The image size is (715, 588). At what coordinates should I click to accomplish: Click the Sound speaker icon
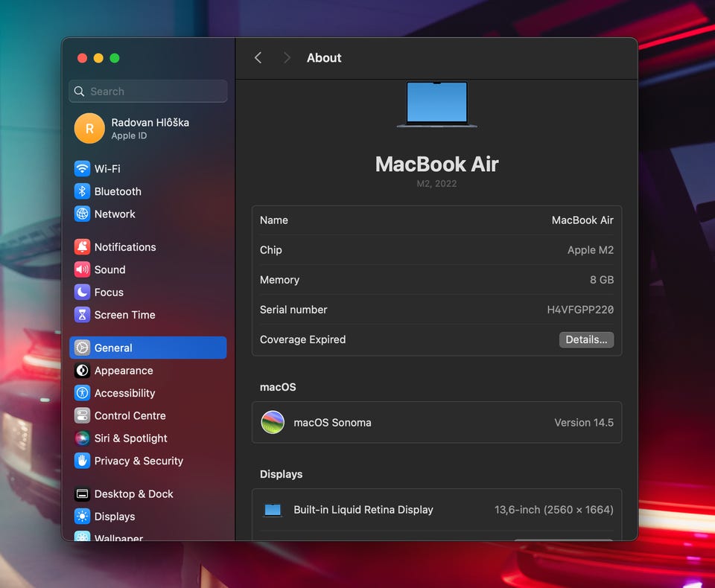(x=82, y=269)
